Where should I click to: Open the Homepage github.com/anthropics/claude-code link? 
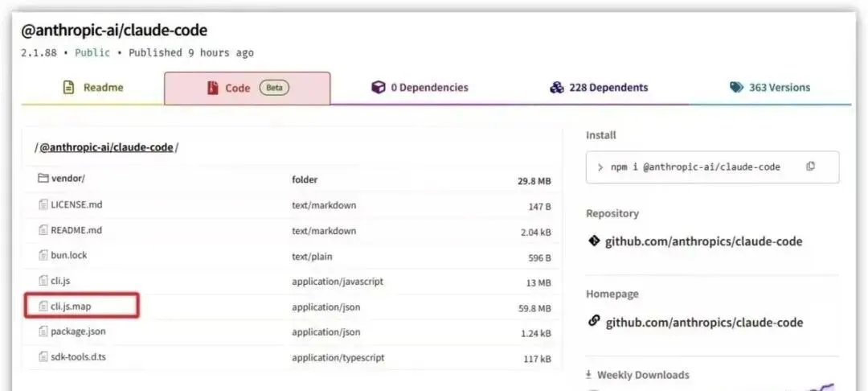[x=704, y=323]
